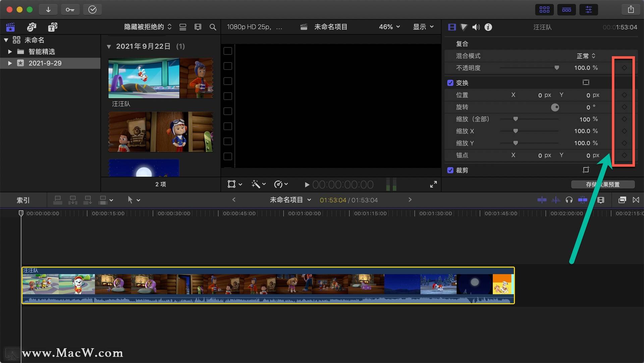This screenshot has width=644, height=363.
Task: Open the Keyword Editor key icon
Action: coord(70,9)
